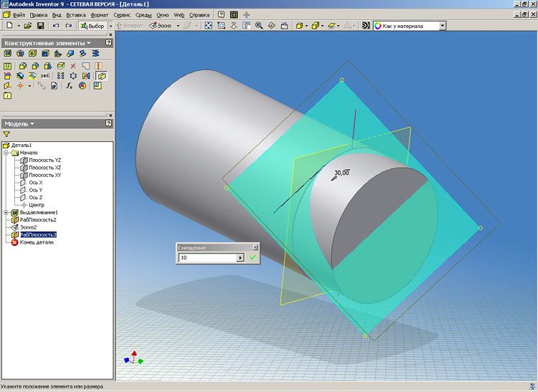
Task: Open the New file dropdown arrow
Action: tap(19, 26)
